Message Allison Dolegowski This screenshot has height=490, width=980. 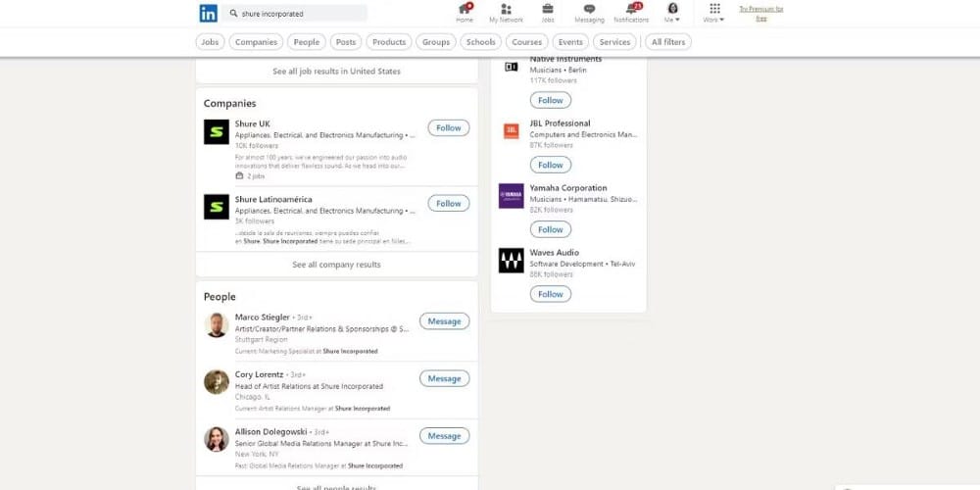(x=444, y=436)
